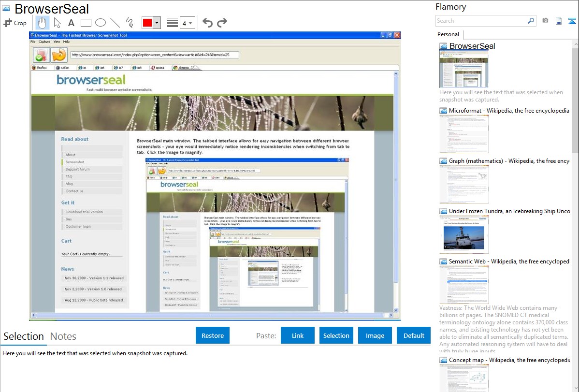Select the Crop tool
579x392 pixels.
(x=15, y=23)
